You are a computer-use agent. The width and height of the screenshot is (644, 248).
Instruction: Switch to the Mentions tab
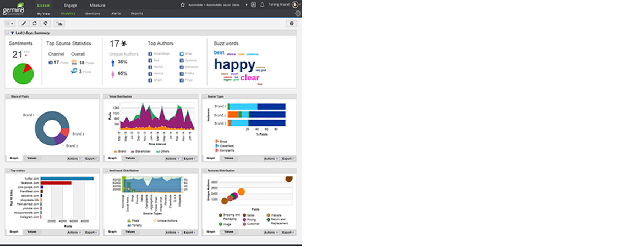coord(92,13)
